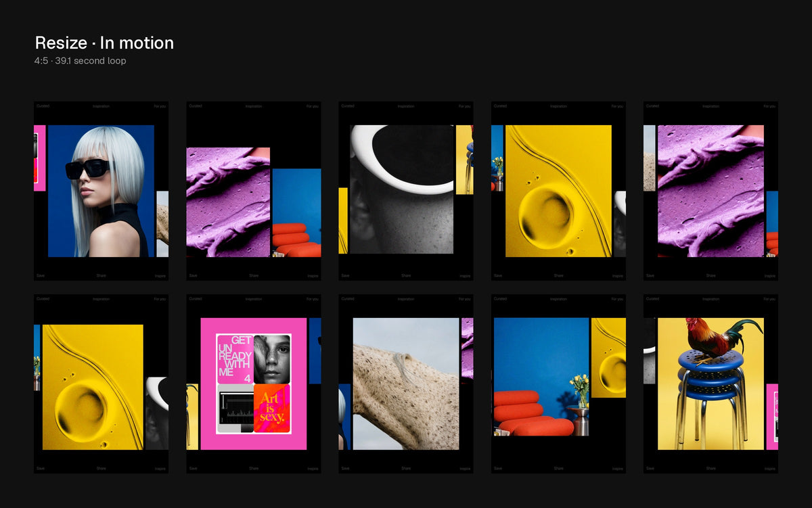Select Curated tab in pink poster frame

click(195, 299)
